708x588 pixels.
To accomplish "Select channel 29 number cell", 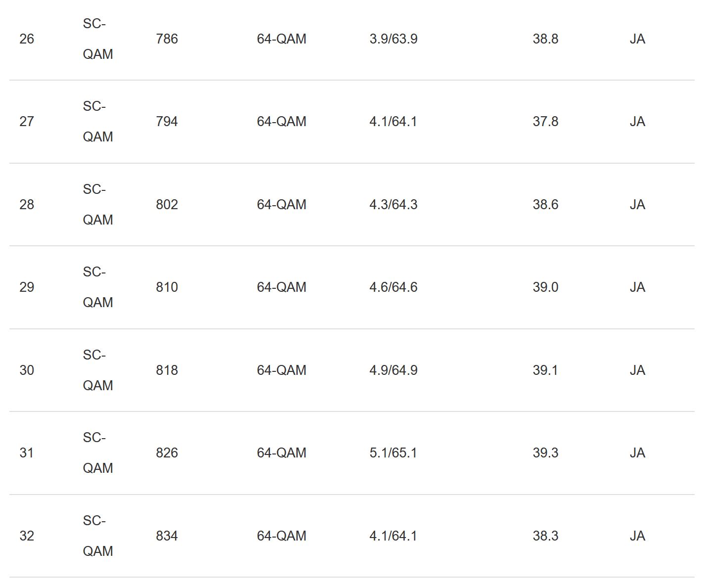I will coord(27,287).
